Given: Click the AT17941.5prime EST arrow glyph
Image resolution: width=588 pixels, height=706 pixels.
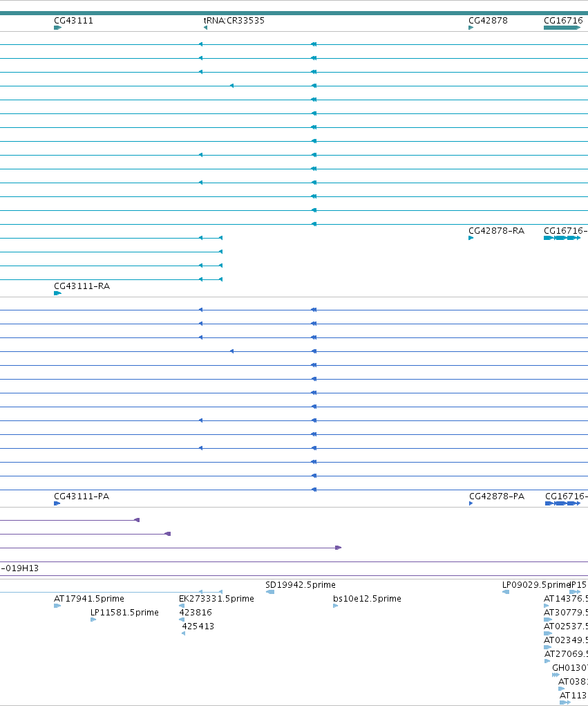Looking at the screenshot, I should tap(57, 606).
